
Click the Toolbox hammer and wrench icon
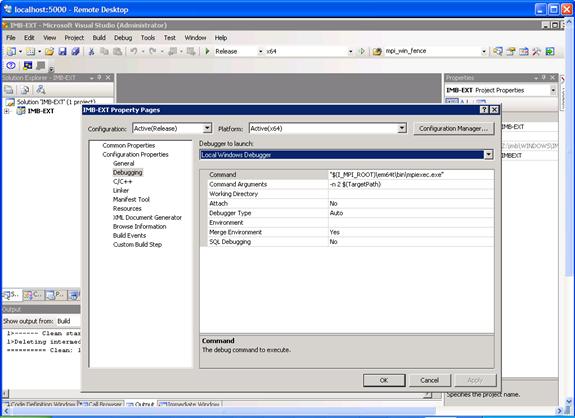tap(537, 52)
